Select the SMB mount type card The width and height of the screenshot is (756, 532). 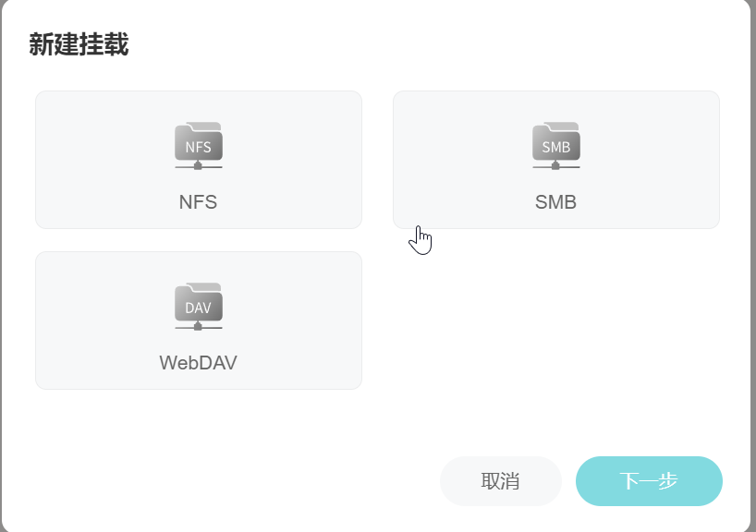coord(556,160)
